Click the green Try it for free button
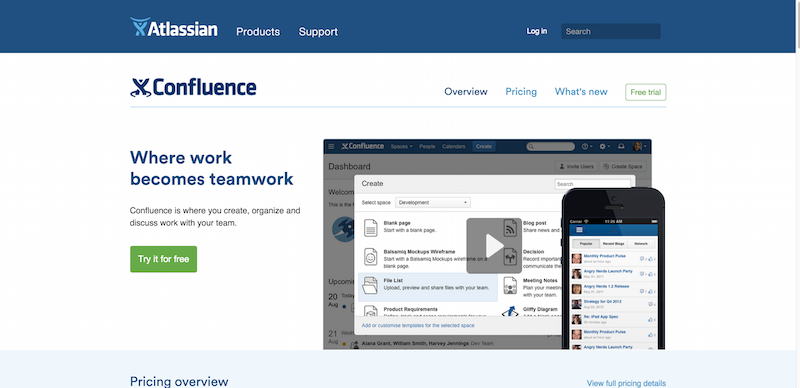Screen dimensions: 800x388 [163, 259]
